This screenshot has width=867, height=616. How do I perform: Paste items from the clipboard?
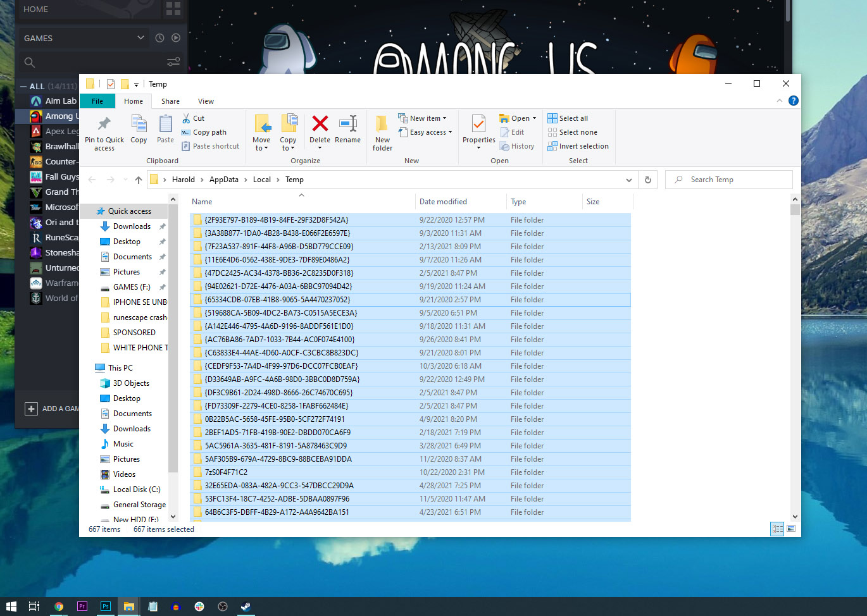tap(165, 131)
